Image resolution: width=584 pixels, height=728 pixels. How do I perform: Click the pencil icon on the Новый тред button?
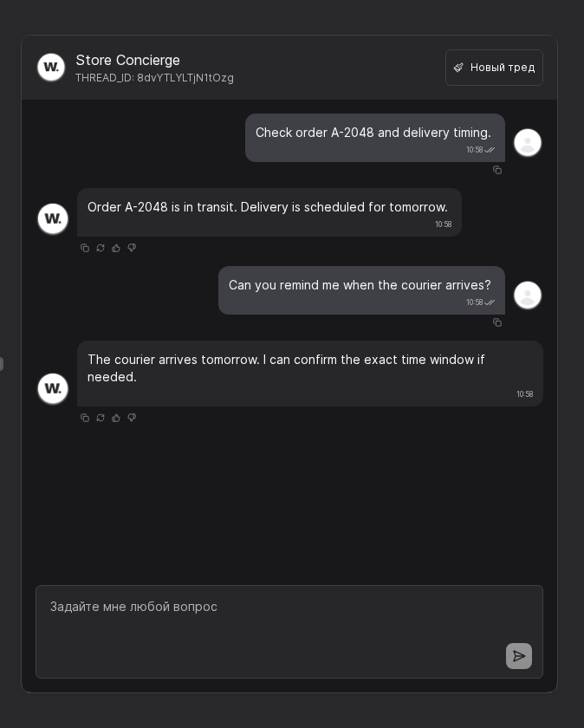[459, 68]
